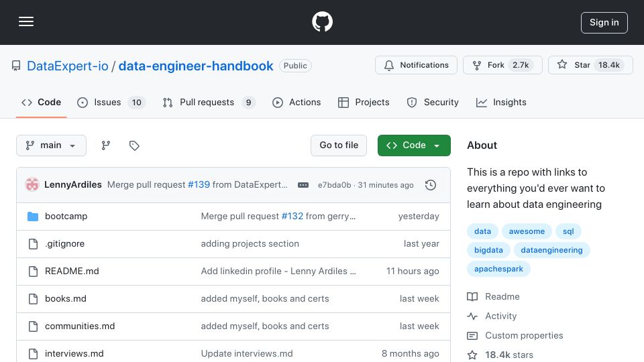Viewport: 644px width, 362px height.
Task: Open the hamburger navigation menu
Action: 26,21
